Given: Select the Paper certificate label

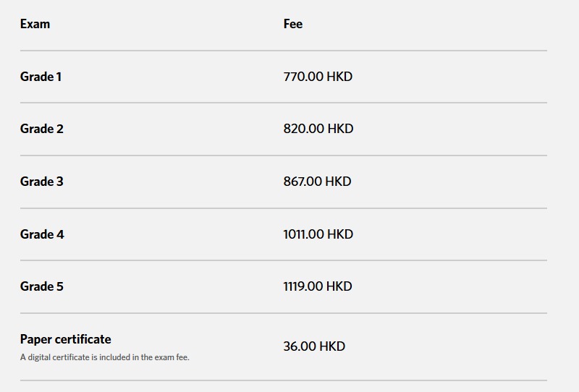Looking at the screenshot, I should 66,339.
